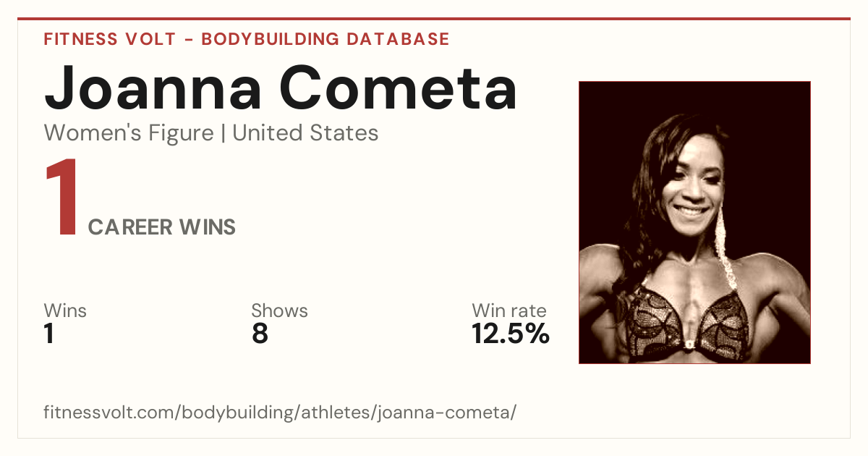Select the Women's Figure division text

[x=129, y=133]
